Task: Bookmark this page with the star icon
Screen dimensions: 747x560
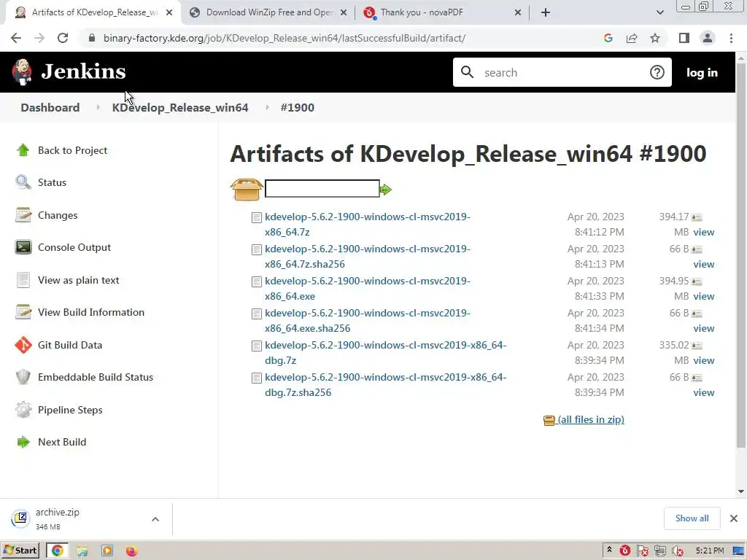Action: (655, 38)
